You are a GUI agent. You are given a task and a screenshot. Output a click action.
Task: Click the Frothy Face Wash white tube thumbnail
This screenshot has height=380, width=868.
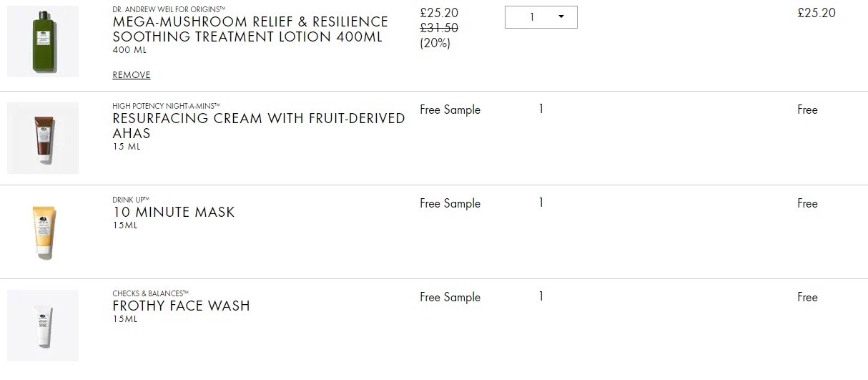43,326
